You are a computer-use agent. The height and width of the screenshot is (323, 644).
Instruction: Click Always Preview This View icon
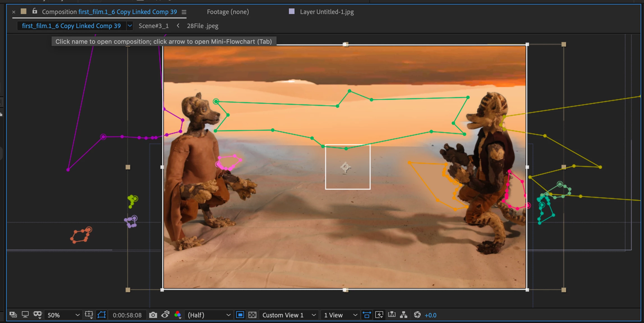(x=13, y=315)
